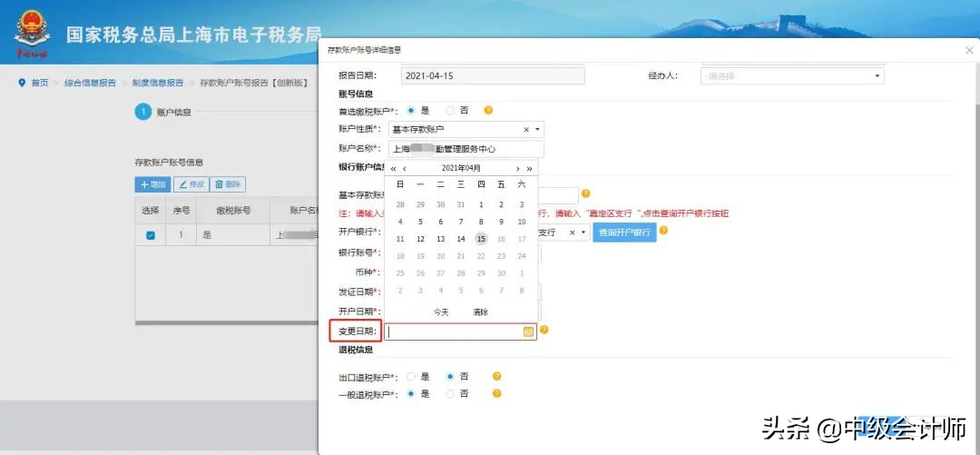This screenshot has width=980, height=455.
Task: Click help icon in 一般退税账户 row
Action: [497, 393]
